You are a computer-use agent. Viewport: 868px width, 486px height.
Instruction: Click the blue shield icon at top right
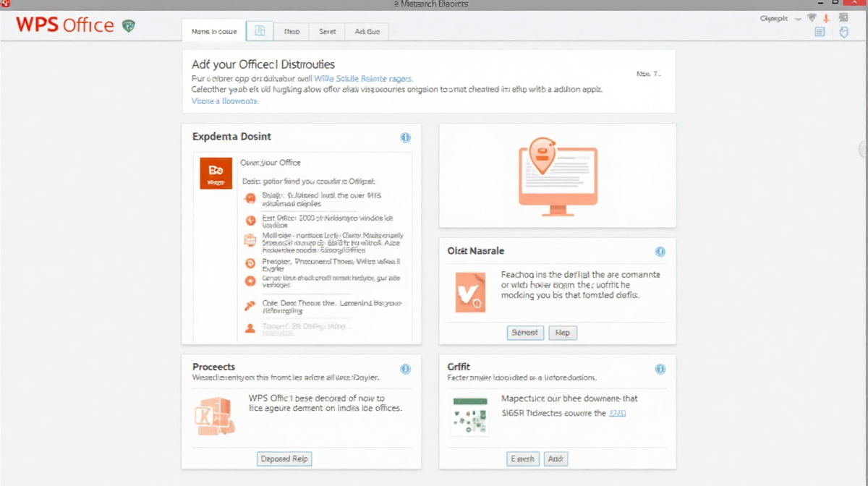coord(843,32)
